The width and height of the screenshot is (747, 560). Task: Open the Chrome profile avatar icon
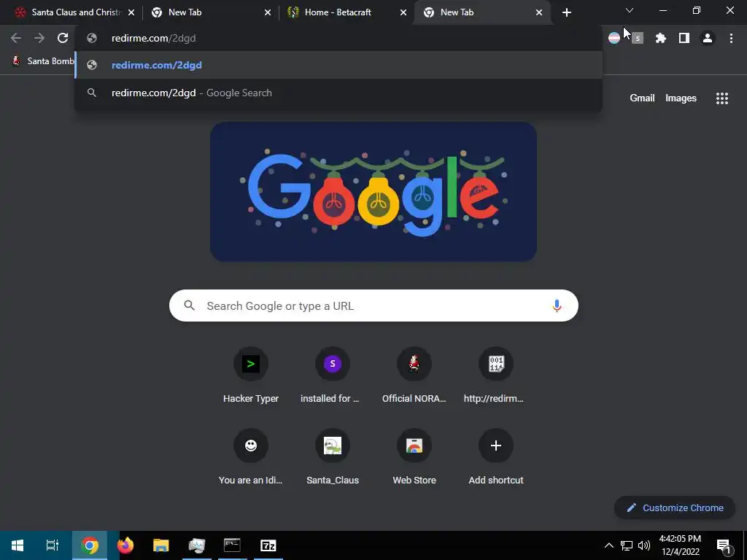click(x=708, y=38)
